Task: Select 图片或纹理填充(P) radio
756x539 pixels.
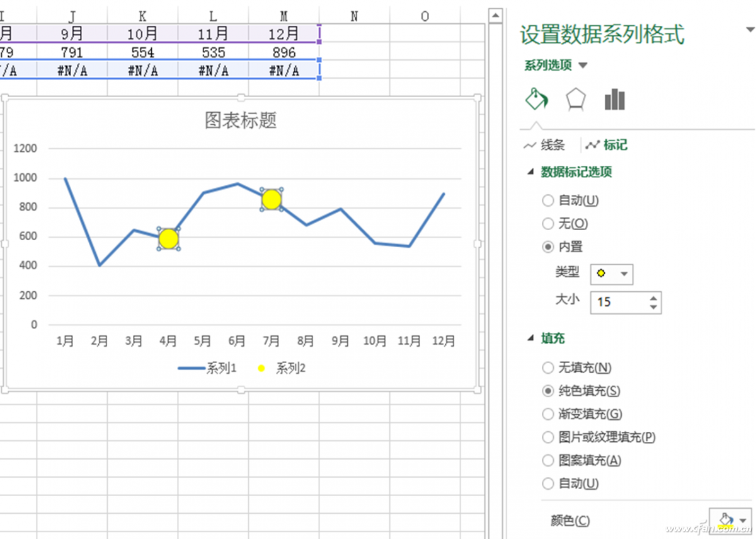Action: coord(548,438)
